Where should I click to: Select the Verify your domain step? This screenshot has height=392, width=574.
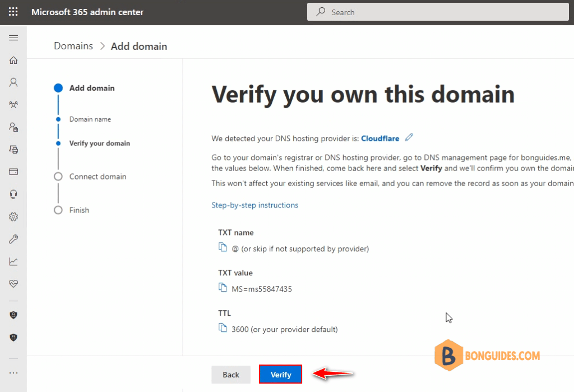coord(100,143)
